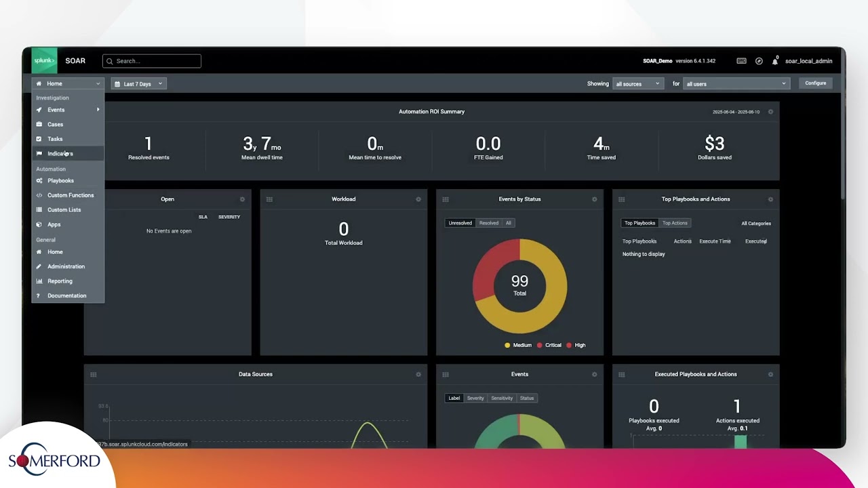This screenshot has height=488, width=868.
Task: Open settings gear on Data Sources panel
Action: 418,374
